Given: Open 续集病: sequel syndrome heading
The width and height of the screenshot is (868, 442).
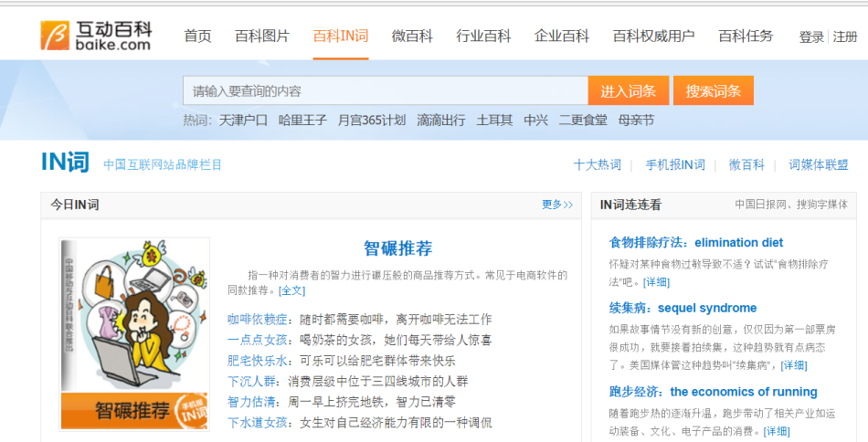Looking at the screenshot, I should point(683,308).
